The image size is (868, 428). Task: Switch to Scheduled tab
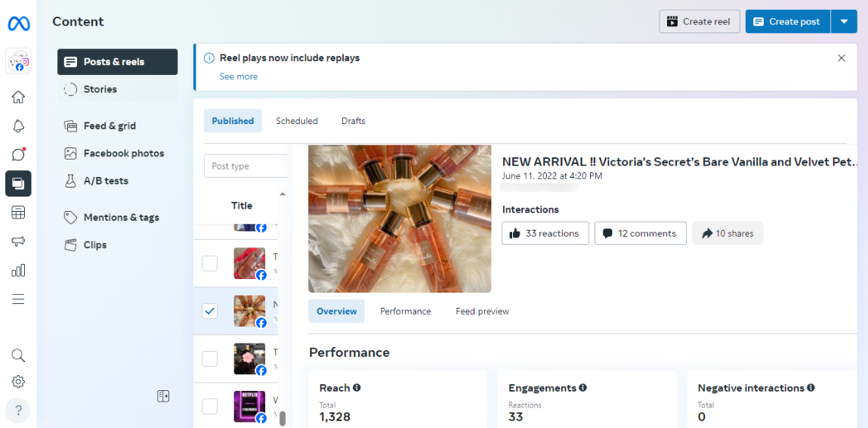point(297,121)
